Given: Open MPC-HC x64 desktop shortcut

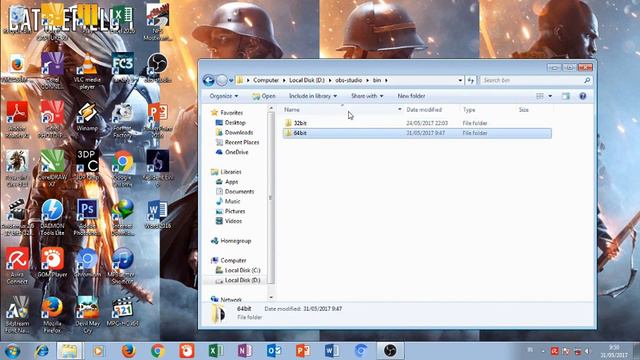Looking at the screenshot, I should (122, 312).
